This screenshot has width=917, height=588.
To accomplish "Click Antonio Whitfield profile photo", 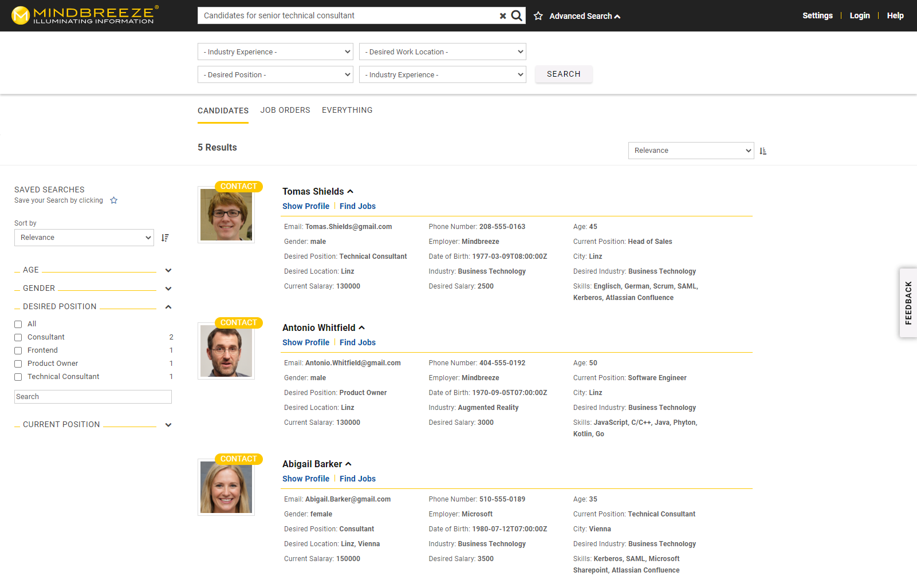I will [226, 352].
